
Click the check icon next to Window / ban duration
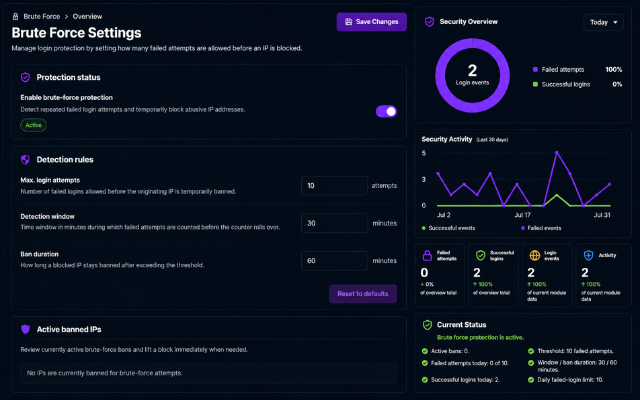[x=531, y=363]
